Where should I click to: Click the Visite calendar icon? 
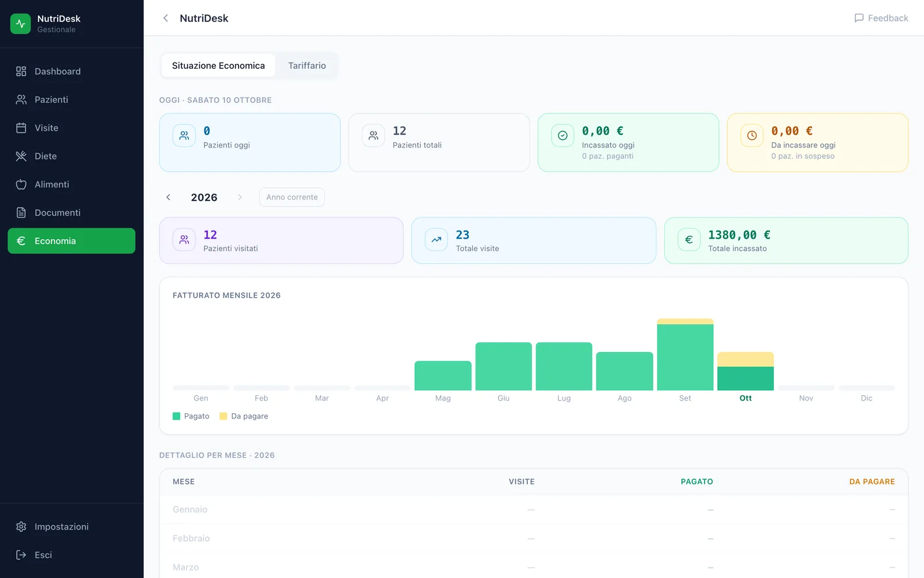click(x=21, y=128)
